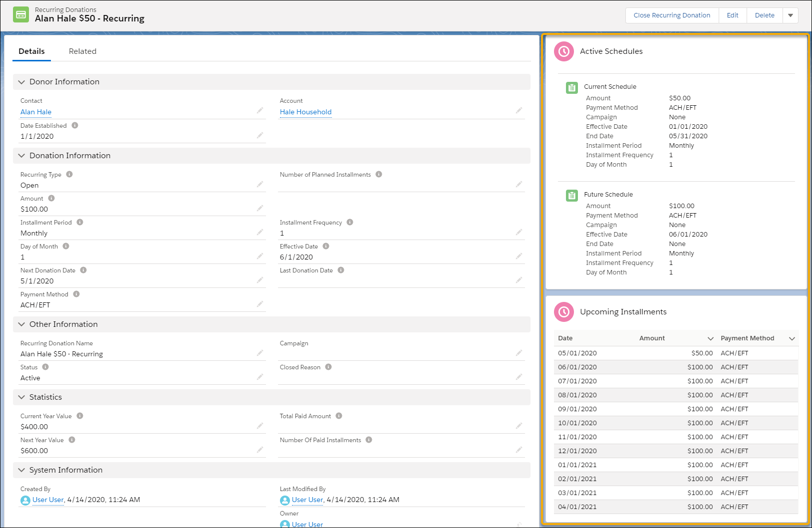Click the Active Schedules heading
The image size is (812, 528).
pos(611,51)
